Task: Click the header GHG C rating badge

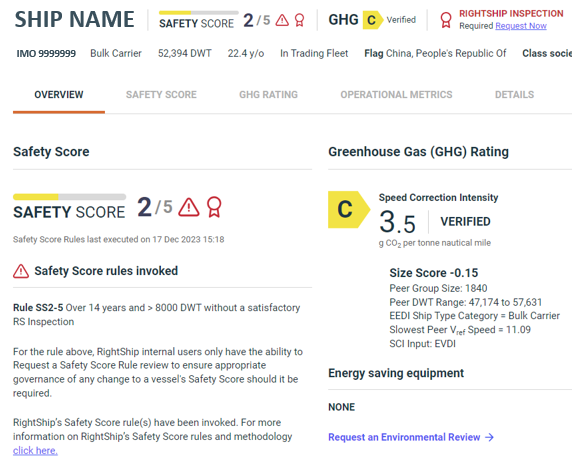Action: pos(372,20)
